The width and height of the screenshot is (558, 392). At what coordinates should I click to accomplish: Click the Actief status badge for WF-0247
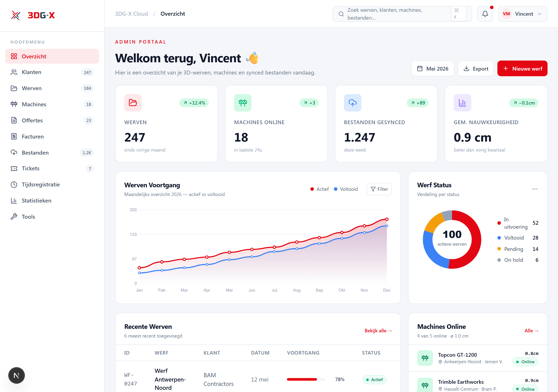click(374, 379)
